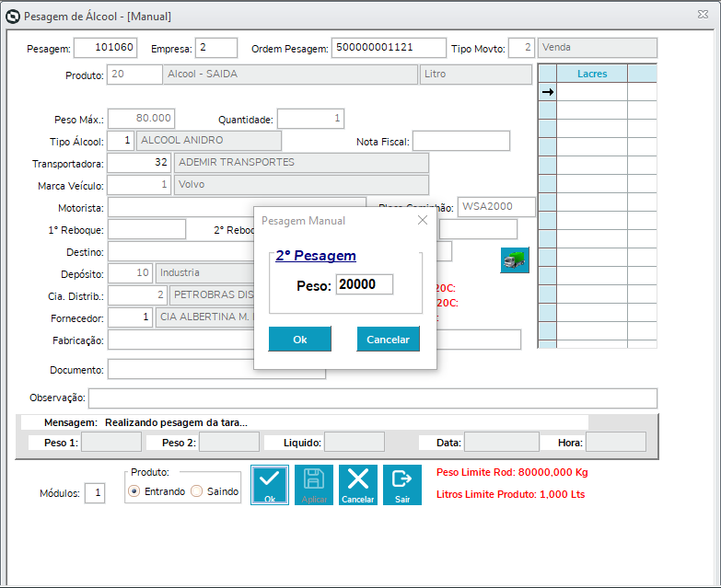Click the Litros Limite Produto red text
The width and height of the screenshot is (721, 588).
[510, 494]
